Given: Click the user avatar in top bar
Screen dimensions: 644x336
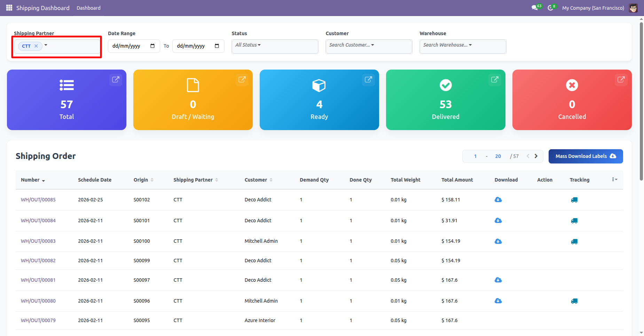Looking at the screenshot, I should pos(633,8).
